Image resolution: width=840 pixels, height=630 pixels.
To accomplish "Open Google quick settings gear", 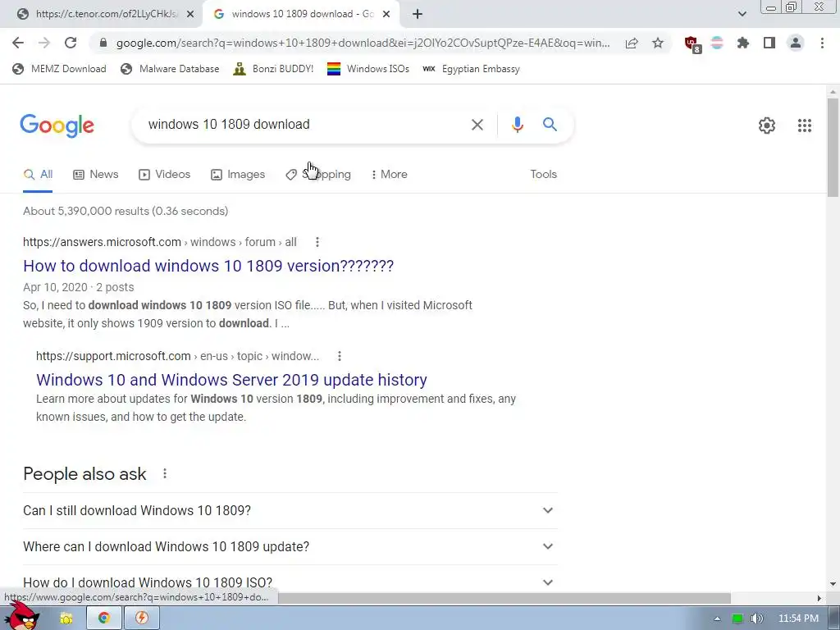I will pos(767,126).
